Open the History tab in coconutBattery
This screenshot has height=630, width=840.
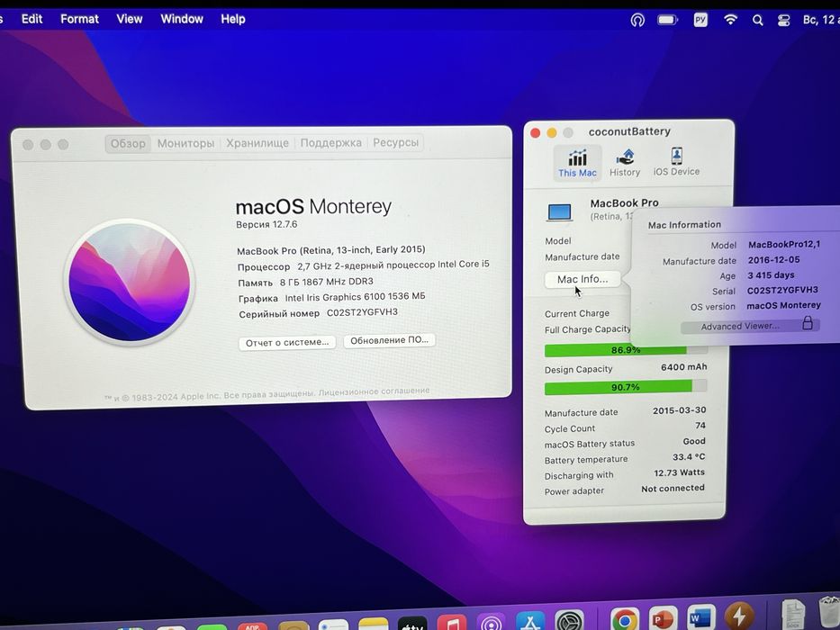(x=625, y=163)
